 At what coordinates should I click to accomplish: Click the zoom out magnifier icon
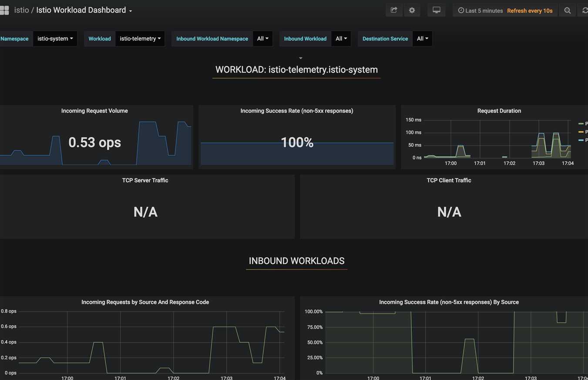[568, 10]
